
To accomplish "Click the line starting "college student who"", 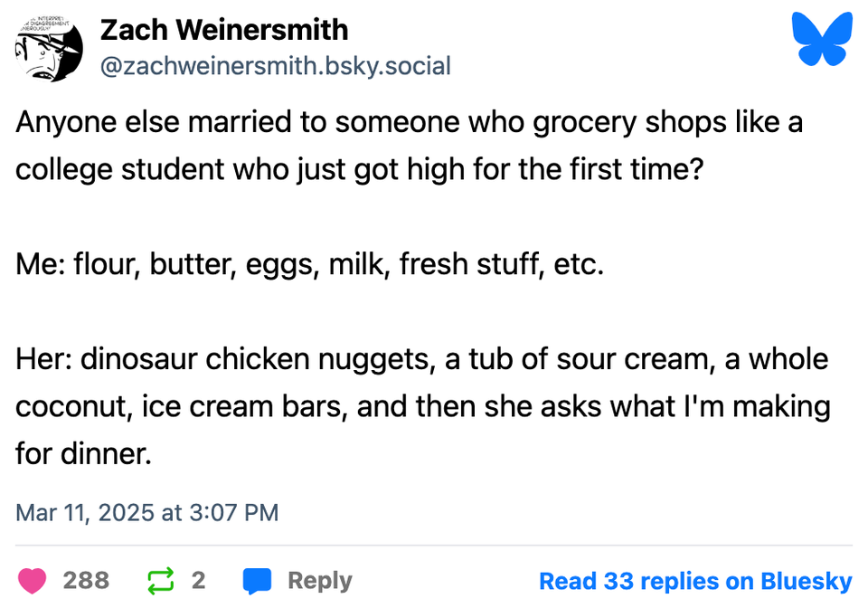I will pos(358,169).
